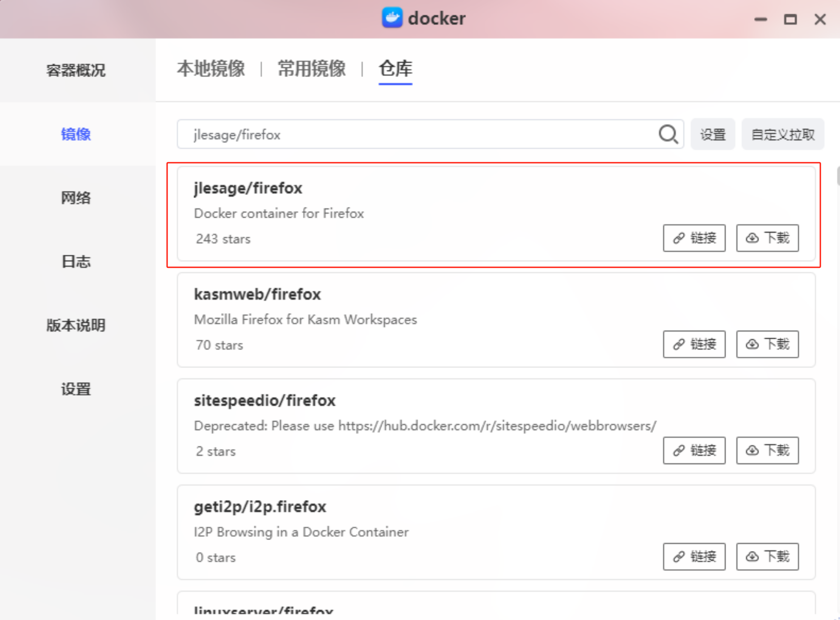Click the results list scrollbar thumb

pos(838,175)
